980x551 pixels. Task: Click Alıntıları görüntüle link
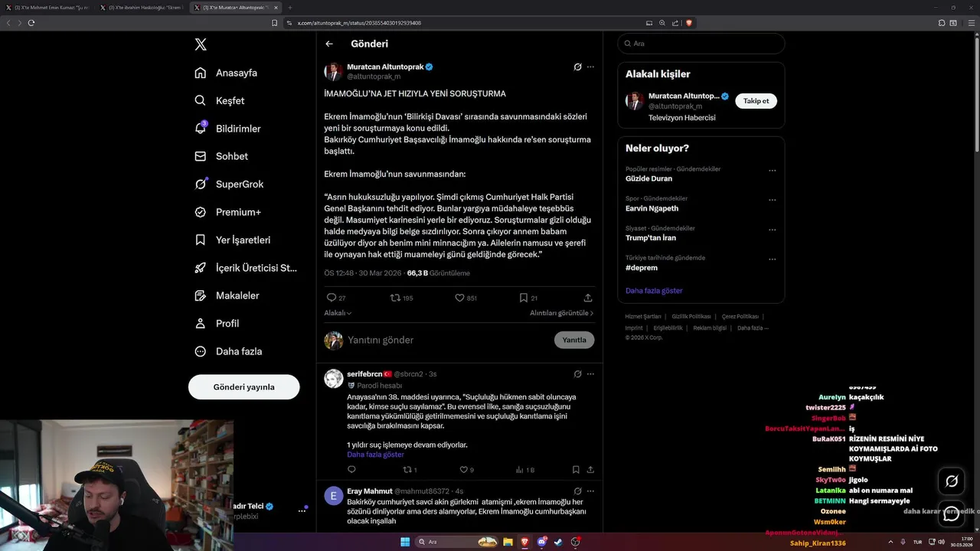[x=562, y=313]
